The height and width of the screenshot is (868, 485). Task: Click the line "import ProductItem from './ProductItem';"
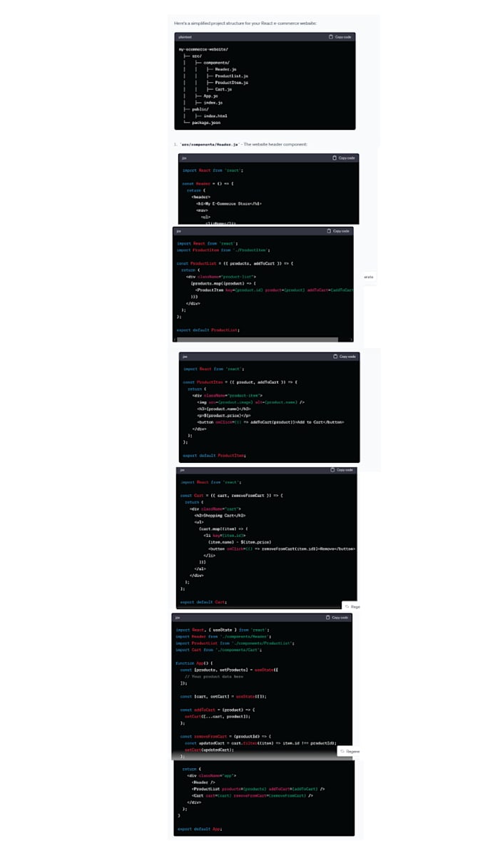point(223,250)
